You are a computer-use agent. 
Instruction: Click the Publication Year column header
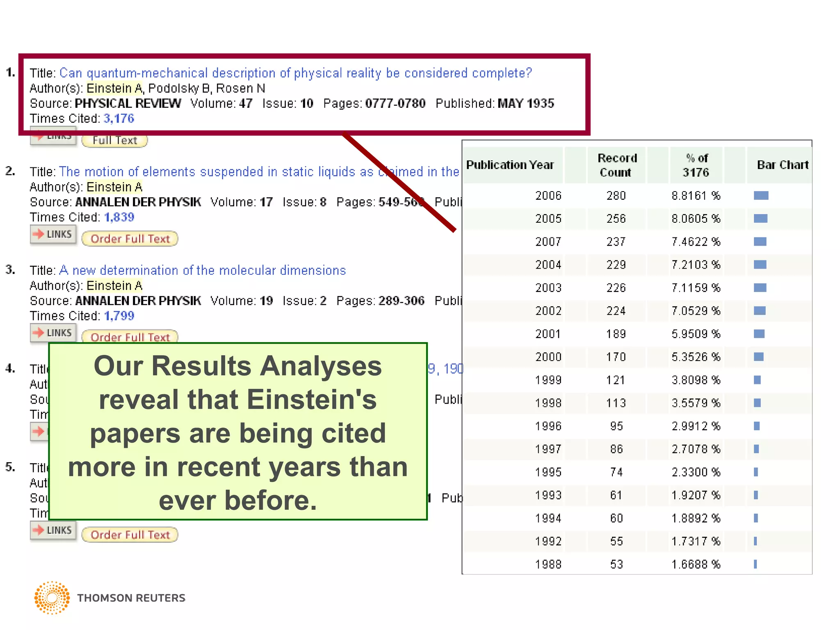click(x=510, y=165)
